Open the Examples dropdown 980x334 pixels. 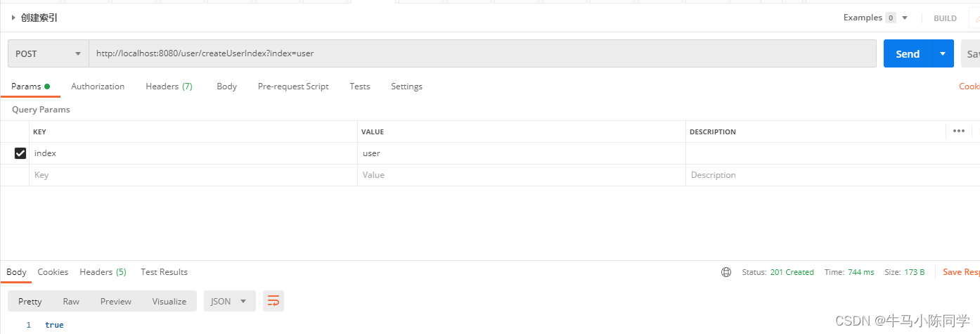[x=875, y=18]
